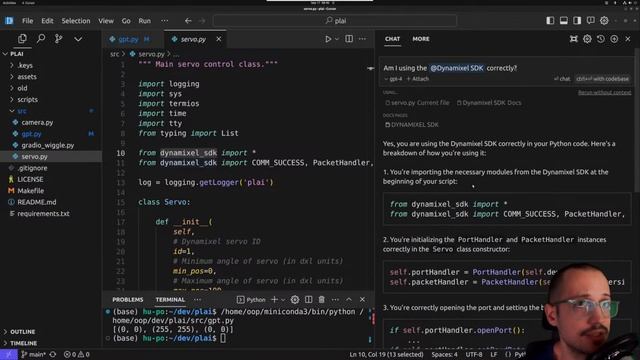Open run options dropdown beside play icon
640x360 pixels.
[x=337, y=39]
